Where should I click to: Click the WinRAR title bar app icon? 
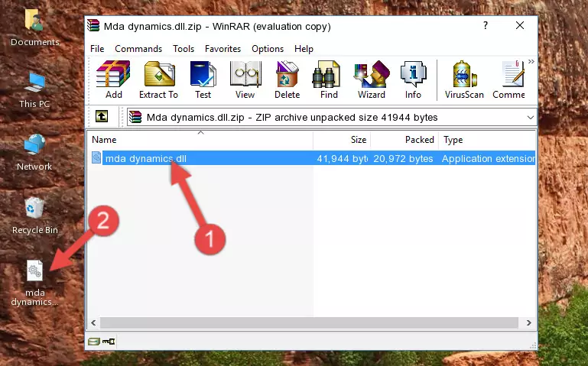(x=93, y=25)
